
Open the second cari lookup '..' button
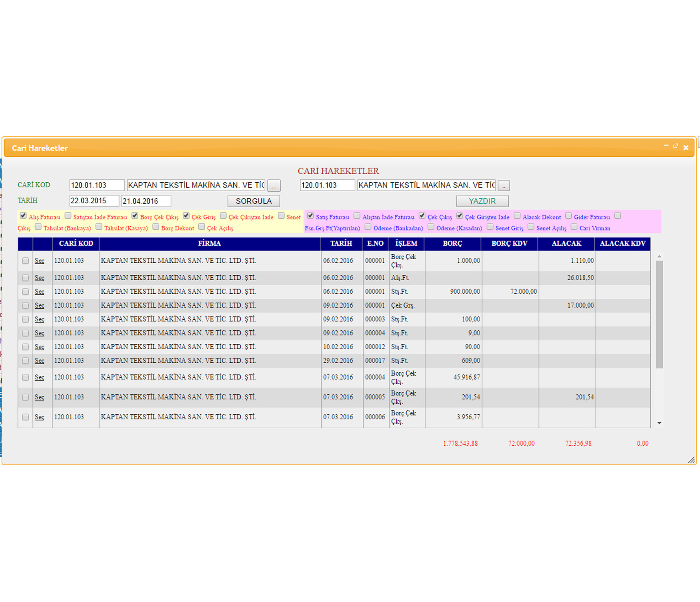[503, 185]
